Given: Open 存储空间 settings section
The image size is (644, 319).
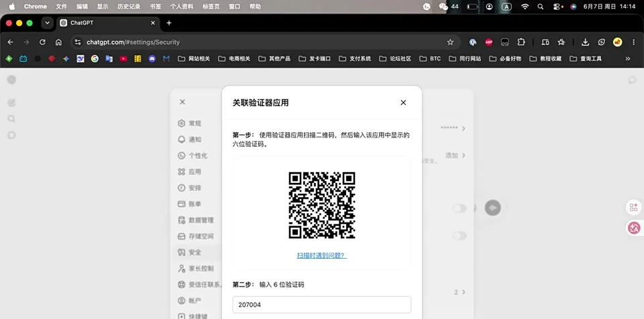Looking at the screenshot, I should click(196, 236).
